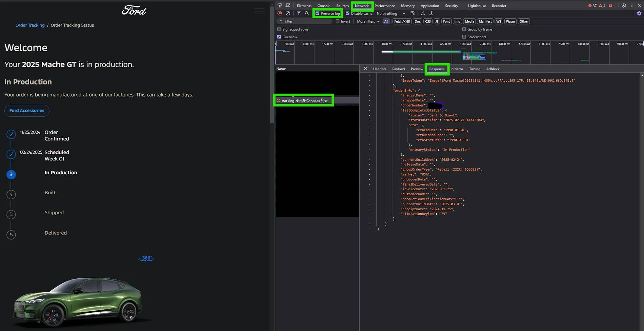Click the issues count 1 indicator
The width and height of the screenshot is (644, 331).
612,6
